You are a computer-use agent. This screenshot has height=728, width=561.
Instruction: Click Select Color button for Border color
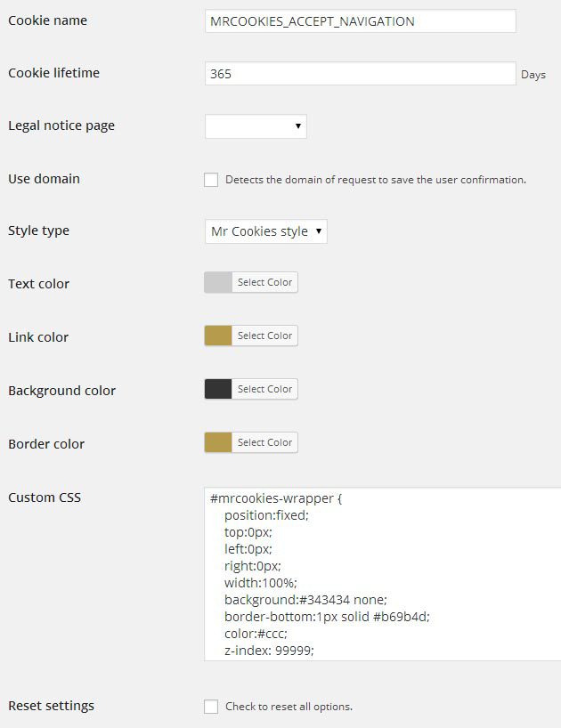click(264, 442)
